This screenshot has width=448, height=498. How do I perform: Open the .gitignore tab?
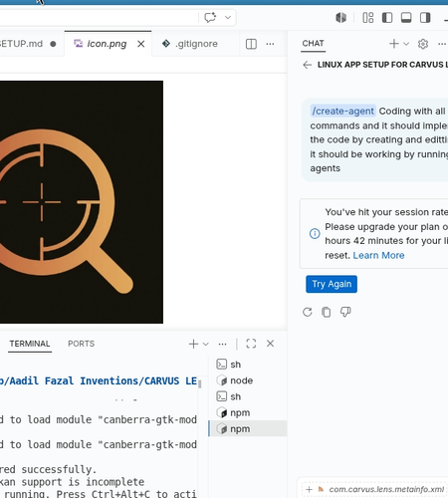(196, 44)
